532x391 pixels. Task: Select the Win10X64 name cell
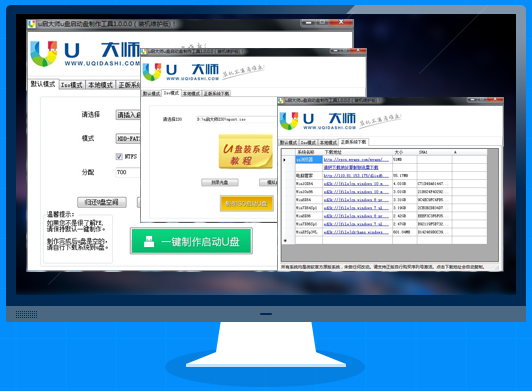click(x=309, y=184)
